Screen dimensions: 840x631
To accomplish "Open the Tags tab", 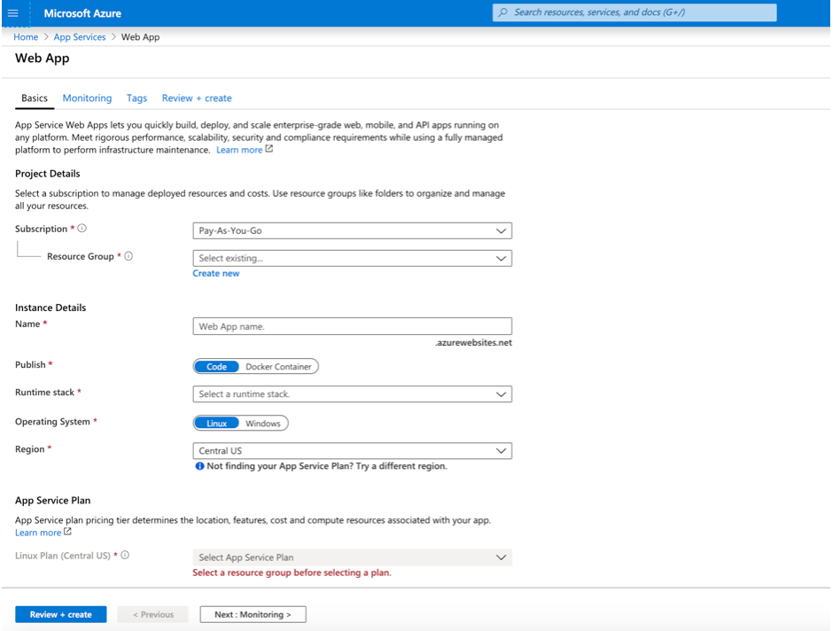I will tap(136, 97).
